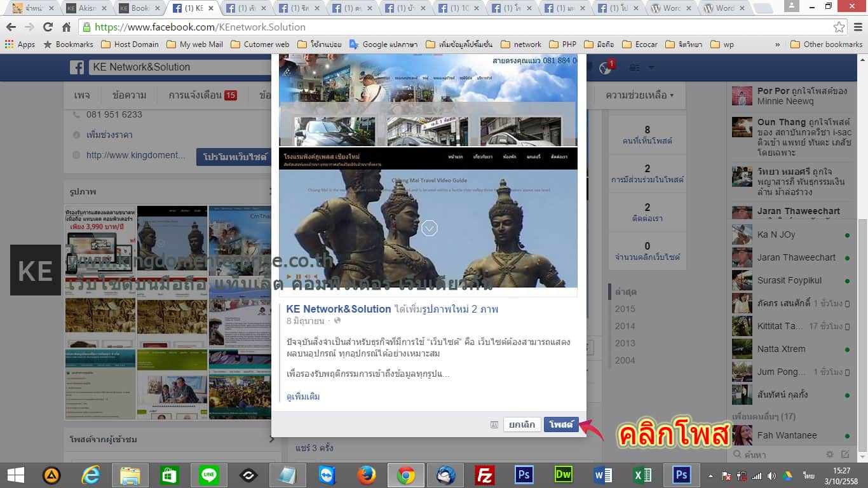Click ดูเพิ่มเติม (See more) link in the post
This screenshot has width=868, height=488.
coord(303,396)
